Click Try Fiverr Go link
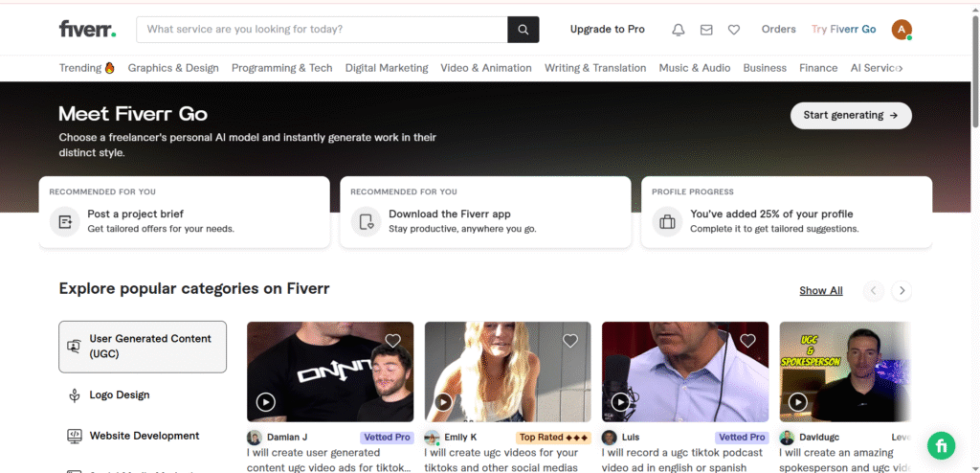Screen dimensions: 980x473 tap(843, 30)
